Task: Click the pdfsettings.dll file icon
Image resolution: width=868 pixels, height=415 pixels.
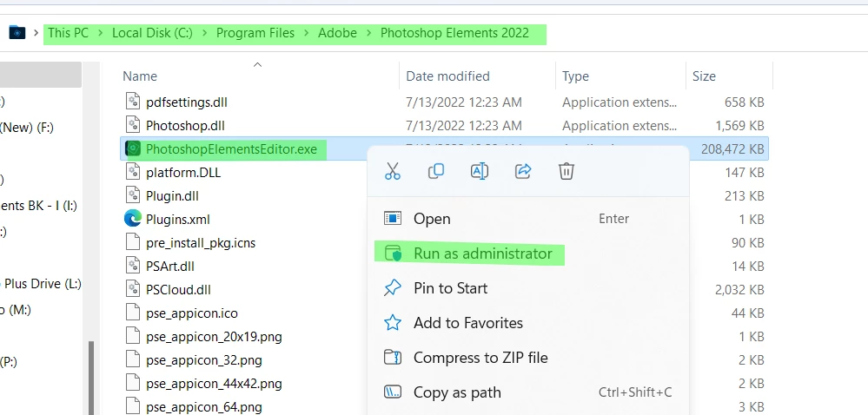Action: 133,102
